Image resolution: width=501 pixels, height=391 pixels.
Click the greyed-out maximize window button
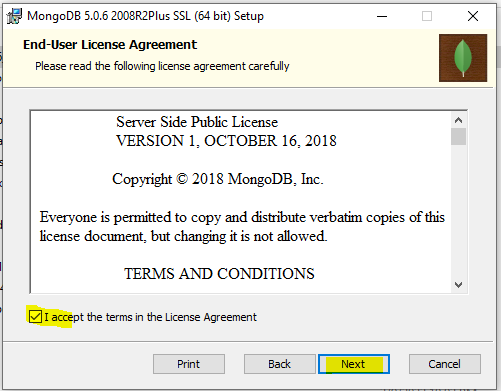[427, 16]
